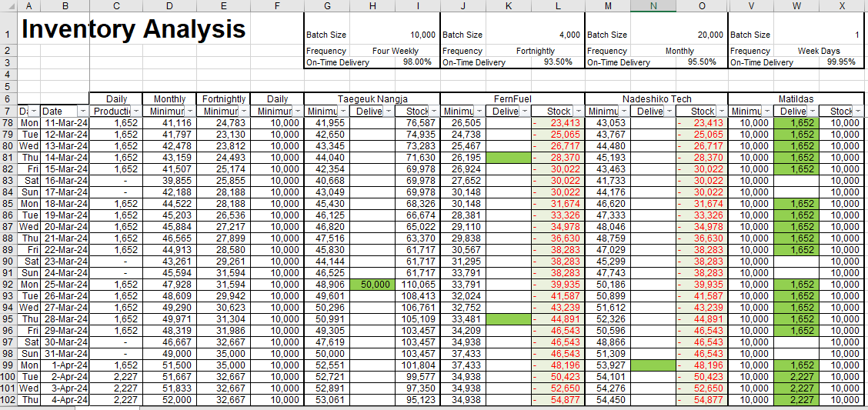Click green FernFuel delivery cell in 28-Mar-24 row
868x410 pixels.
coord(508,318)
